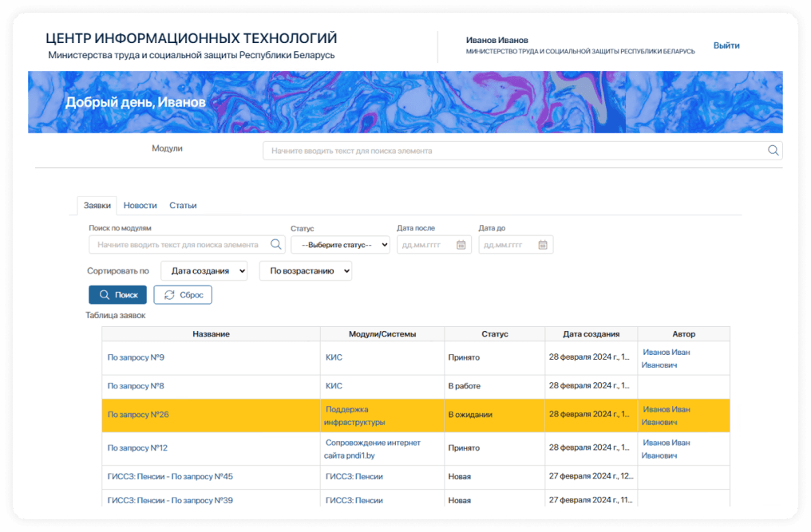This screenshot has height=532, width=811.
Task: Click the Автор column header
Action: [684, 334]
